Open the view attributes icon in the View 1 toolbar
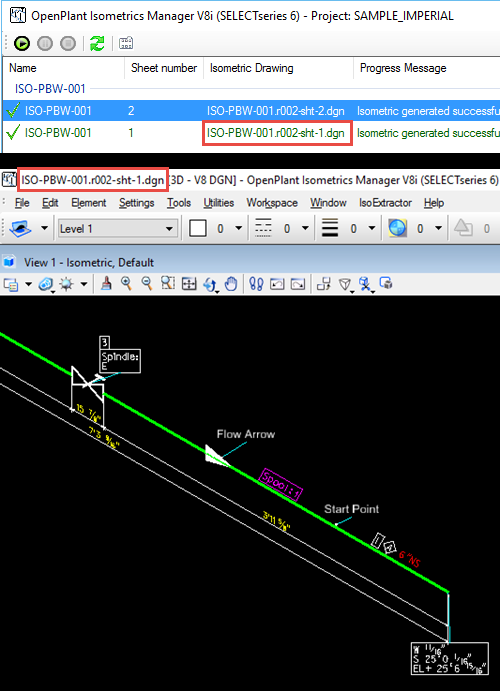The image size is (500, 691). point(11,284)
